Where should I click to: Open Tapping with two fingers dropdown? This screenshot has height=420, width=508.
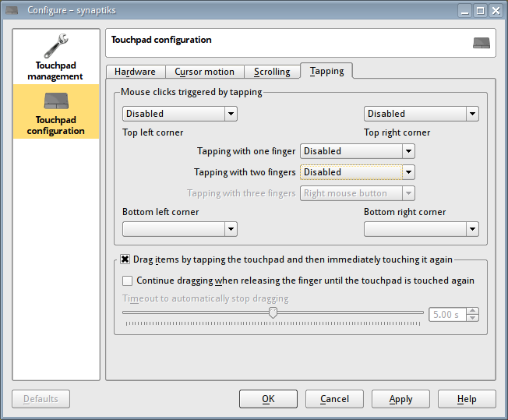pos(358,172)
